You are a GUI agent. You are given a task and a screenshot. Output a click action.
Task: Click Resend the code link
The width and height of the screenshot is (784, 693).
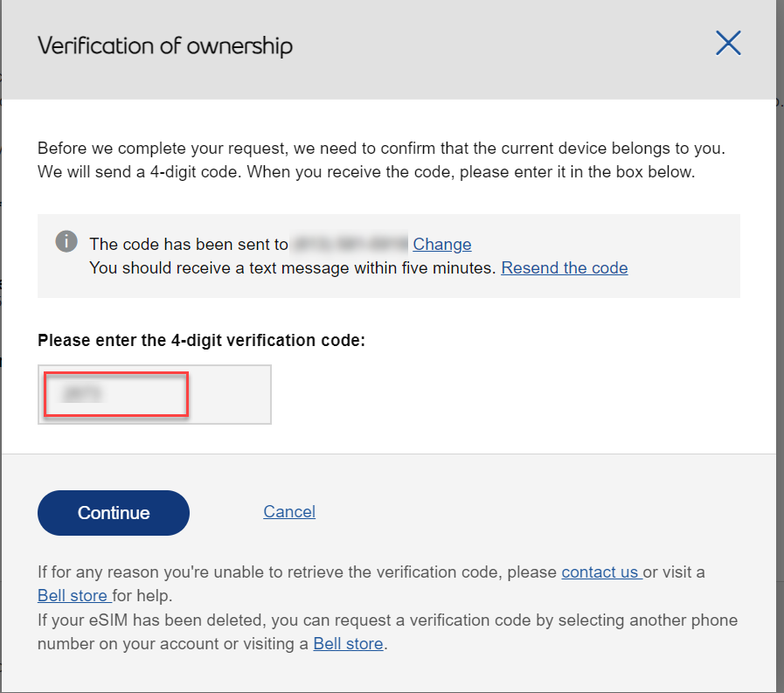pyautogui.click(x=564, y=268)
